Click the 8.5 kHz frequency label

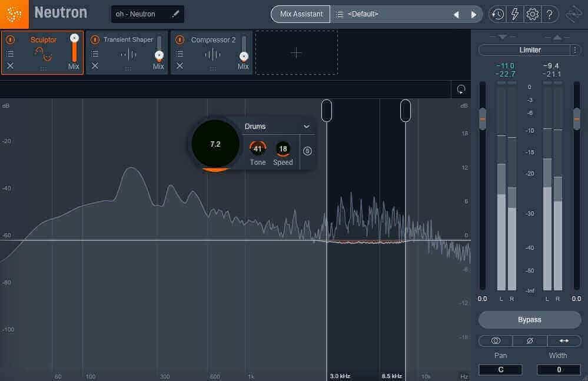tap(392, 376)
